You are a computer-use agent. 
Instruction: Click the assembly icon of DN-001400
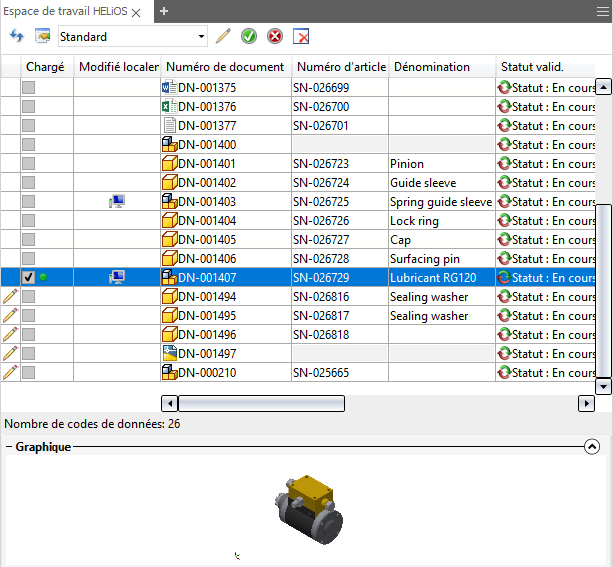tap(169, 145)
